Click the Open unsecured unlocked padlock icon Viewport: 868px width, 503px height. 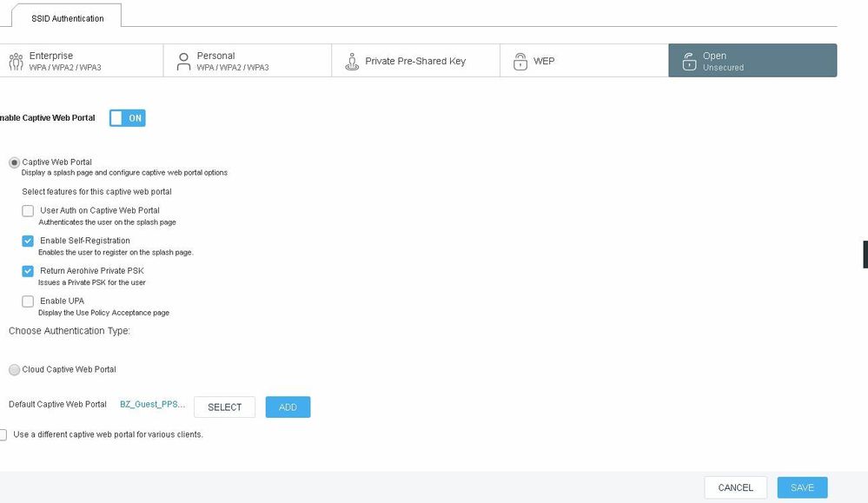coord(688,61)
